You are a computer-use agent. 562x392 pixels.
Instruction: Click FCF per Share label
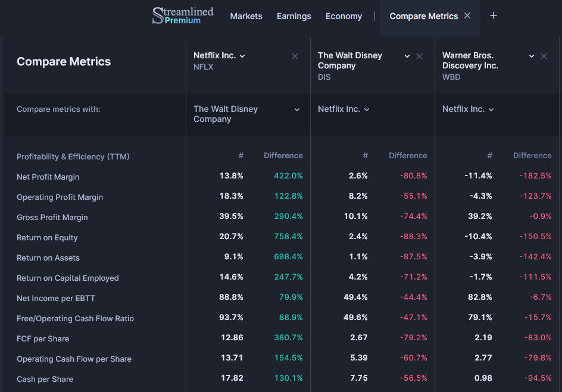(x=43, y=338)
